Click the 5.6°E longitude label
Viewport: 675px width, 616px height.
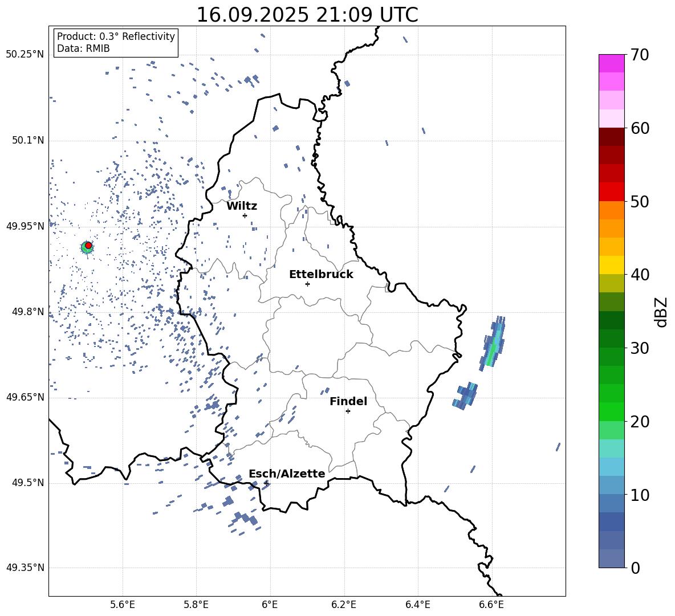click(123, 605)
